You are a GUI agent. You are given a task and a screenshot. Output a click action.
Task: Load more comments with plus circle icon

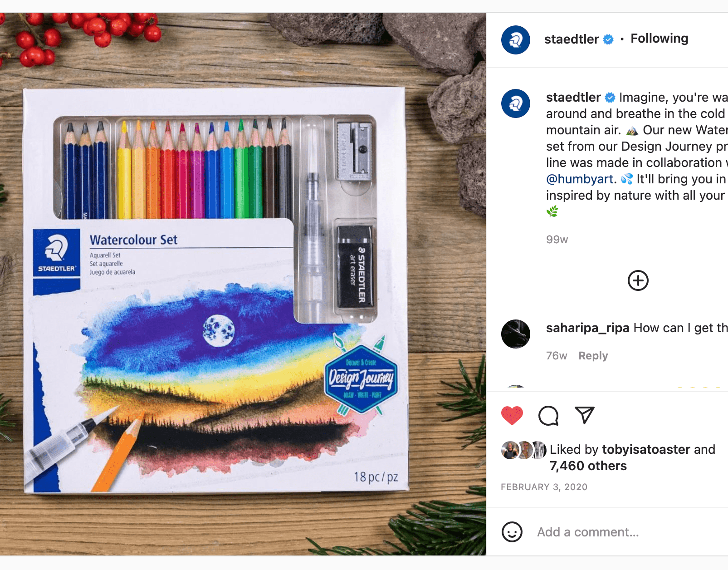[x=638, y=280]
